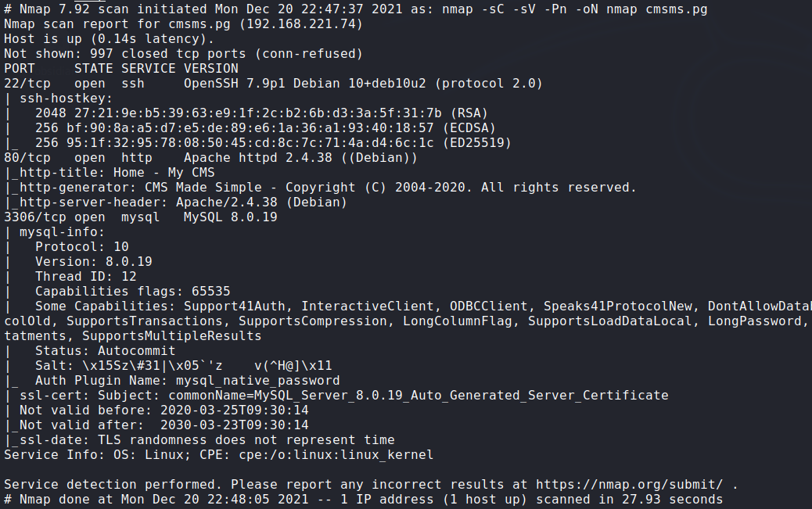Click the 22/tcp port line
Screen dimensions: 812x509
tap(274, 84)
